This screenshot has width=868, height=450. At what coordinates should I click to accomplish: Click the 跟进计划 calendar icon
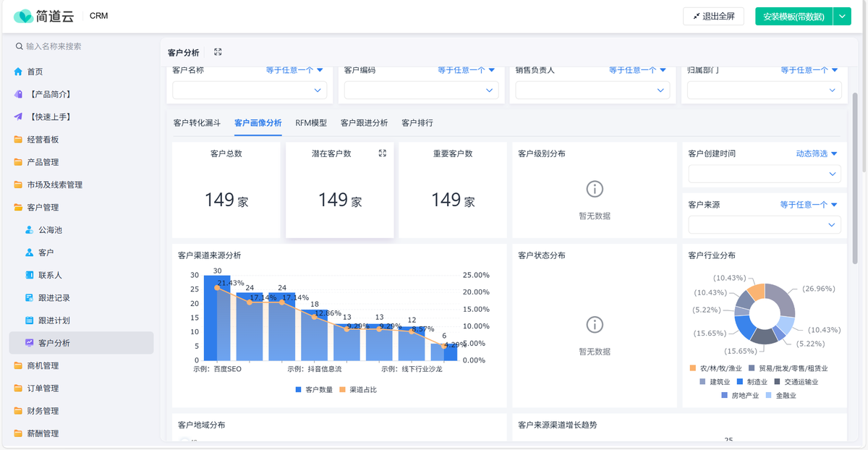[x=30, y=320]
